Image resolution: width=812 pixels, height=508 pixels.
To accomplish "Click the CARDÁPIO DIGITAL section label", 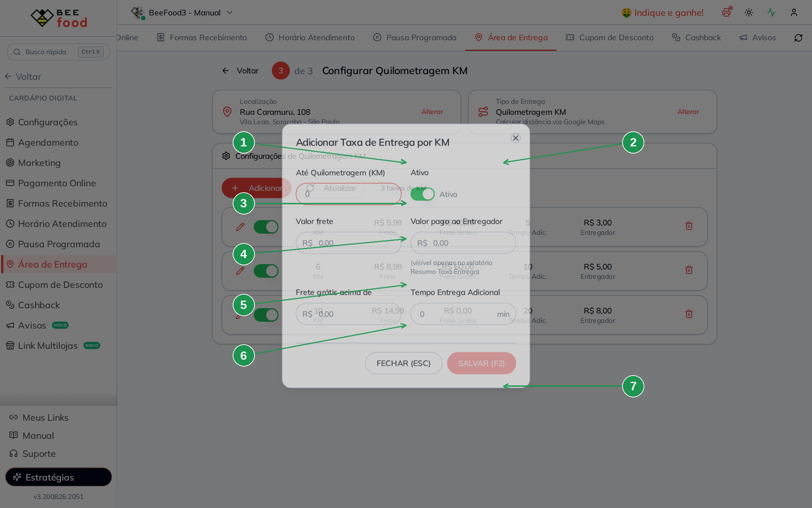I will [43, 98].
